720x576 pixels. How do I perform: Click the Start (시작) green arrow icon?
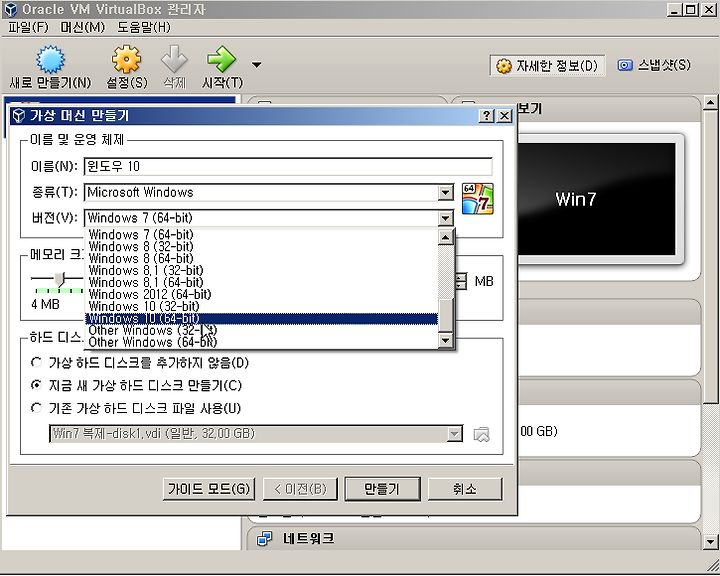[222, 59]
